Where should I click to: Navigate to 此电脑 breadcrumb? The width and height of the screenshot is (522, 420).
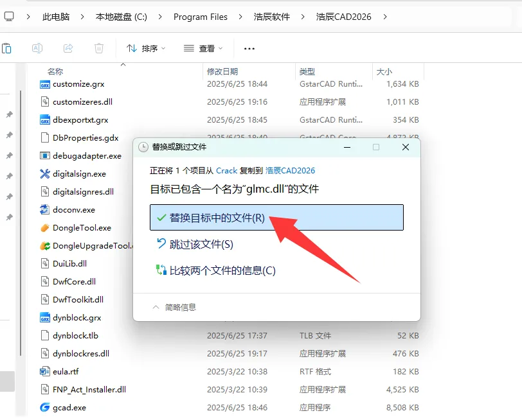click(56, 17)
